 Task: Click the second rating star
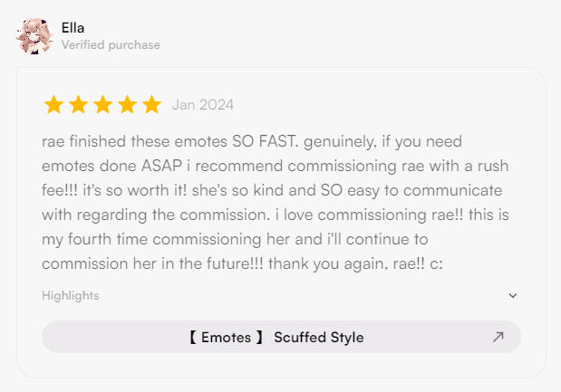pos(79,105)
